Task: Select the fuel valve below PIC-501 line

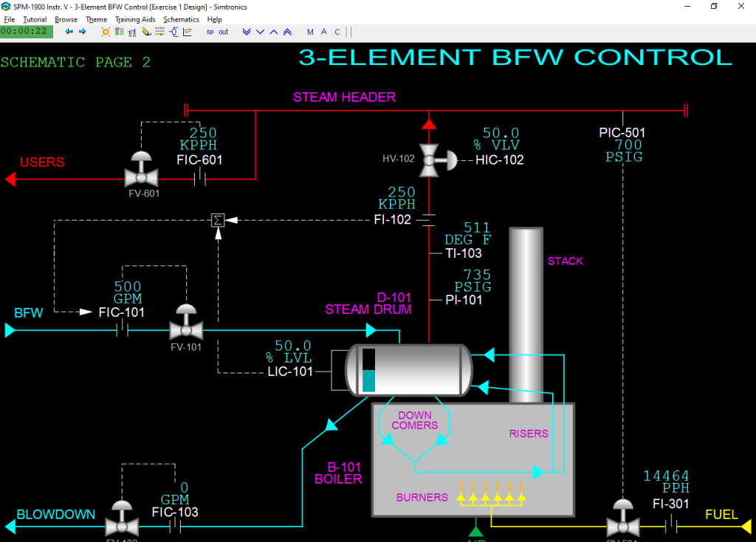Action: coord(623,518)
